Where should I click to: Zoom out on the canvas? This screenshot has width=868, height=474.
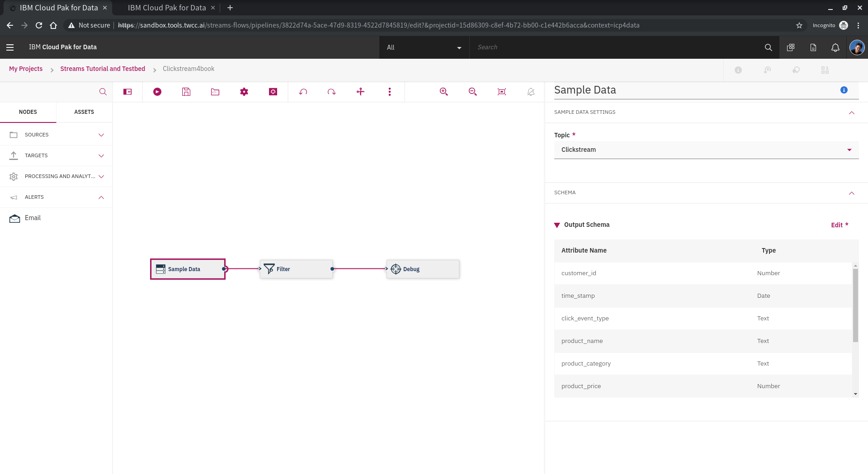coord(473,92)
